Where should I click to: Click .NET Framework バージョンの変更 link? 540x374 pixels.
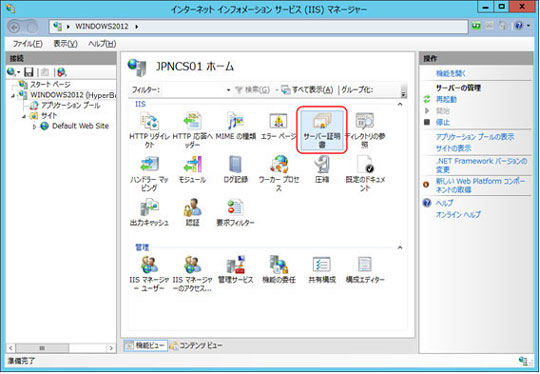[x=481, y=165]
